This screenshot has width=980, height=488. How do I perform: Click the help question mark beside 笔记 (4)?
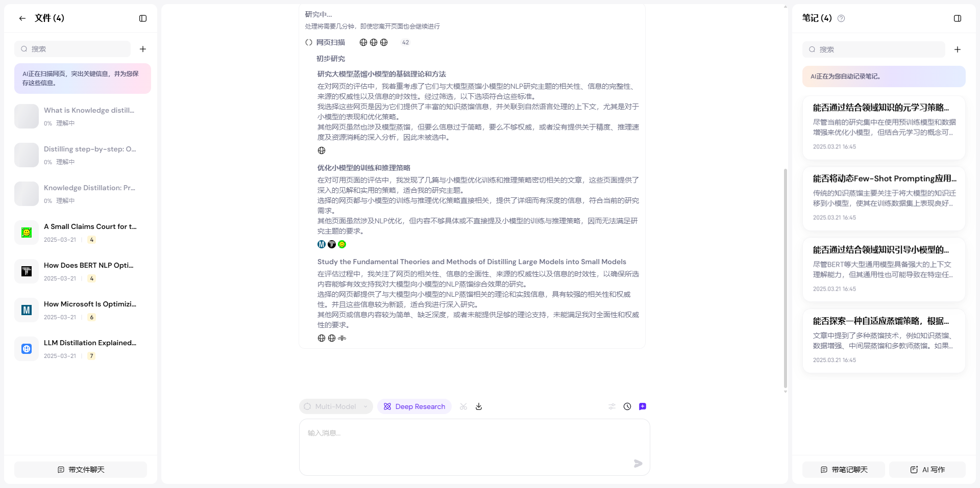point(842,18)
